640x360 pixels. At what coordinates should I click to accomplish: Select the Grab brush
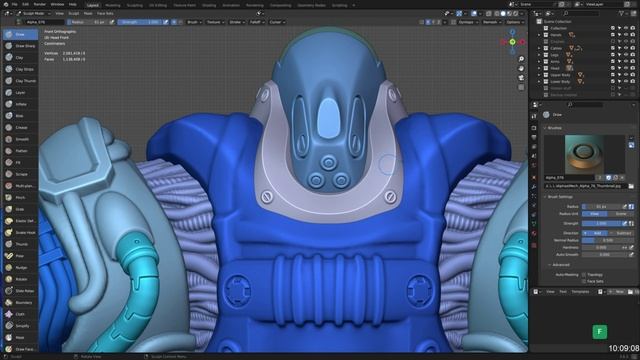tap(20, 209)
